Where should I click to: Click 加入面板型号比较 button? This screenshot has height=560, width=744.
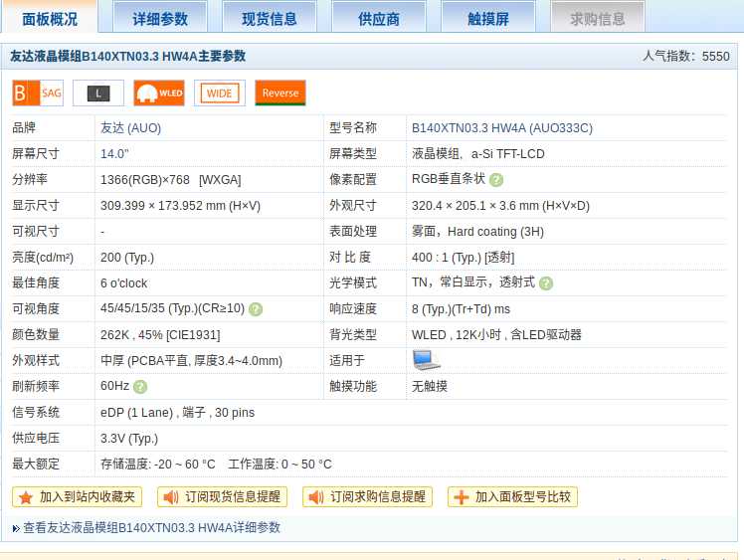(x=512, y=497)
